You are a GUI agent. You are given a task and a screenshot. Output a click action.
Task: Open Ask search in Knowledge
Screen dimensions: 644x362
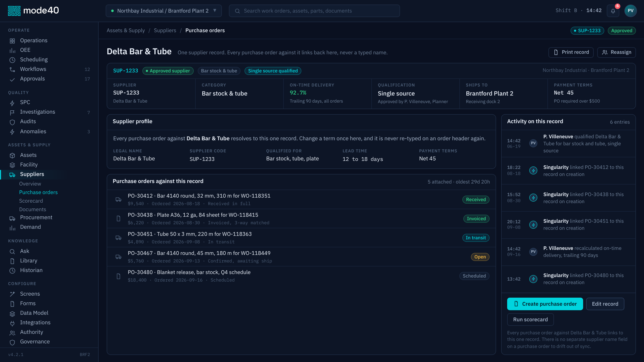pyautogui.click(x=49, y=251)
